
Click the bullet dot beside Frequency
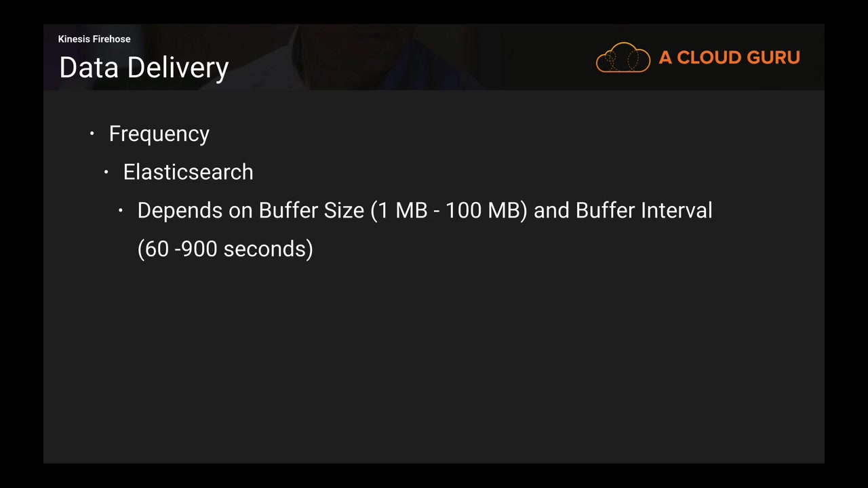[x=92, y=134]
